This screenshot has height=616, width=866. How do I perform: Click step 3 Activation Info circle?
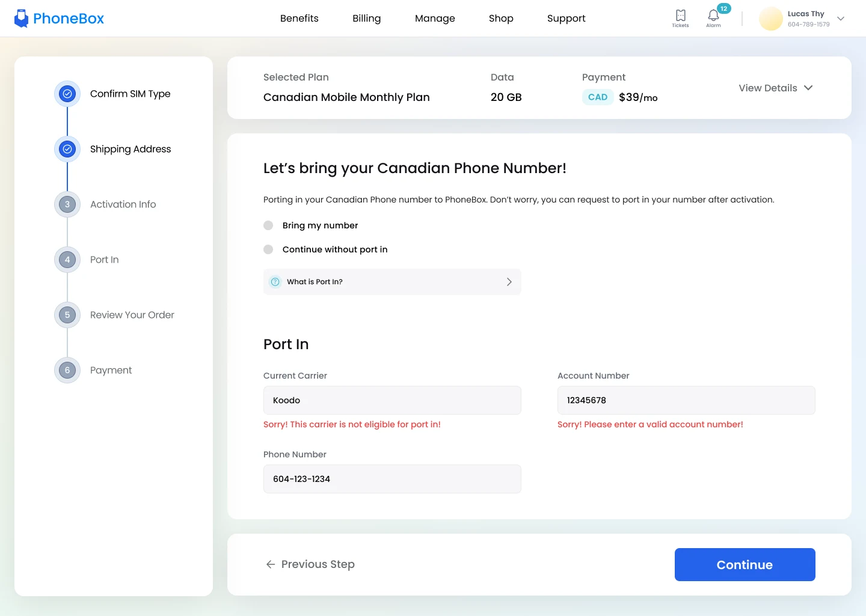[x=67, y=204]
